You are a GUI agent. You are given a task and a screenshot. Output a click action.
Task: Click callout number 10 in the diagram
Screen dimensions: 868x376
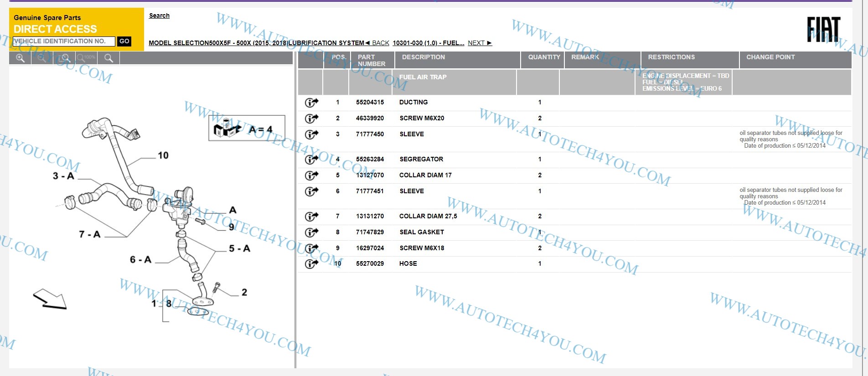(163, 155)
